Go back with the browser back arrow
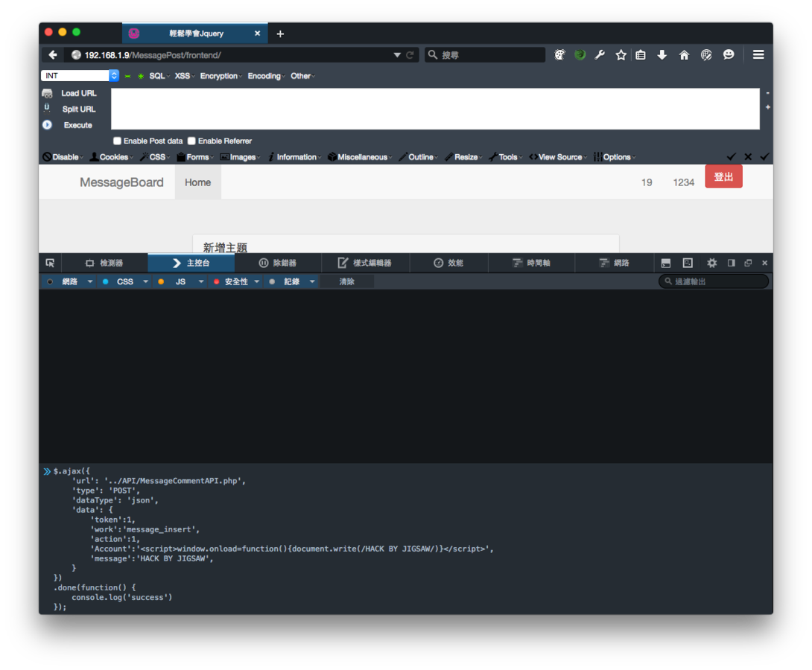Image resolution: width=812 pixels, height=670 pixels. pos(53,55)
